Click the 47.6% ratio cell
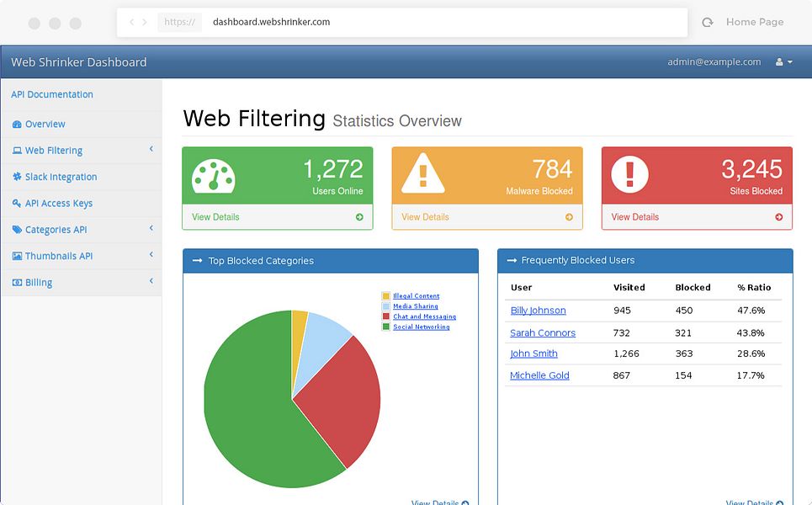The height and width of the screenshot is (505, 812). pos(751,311)
